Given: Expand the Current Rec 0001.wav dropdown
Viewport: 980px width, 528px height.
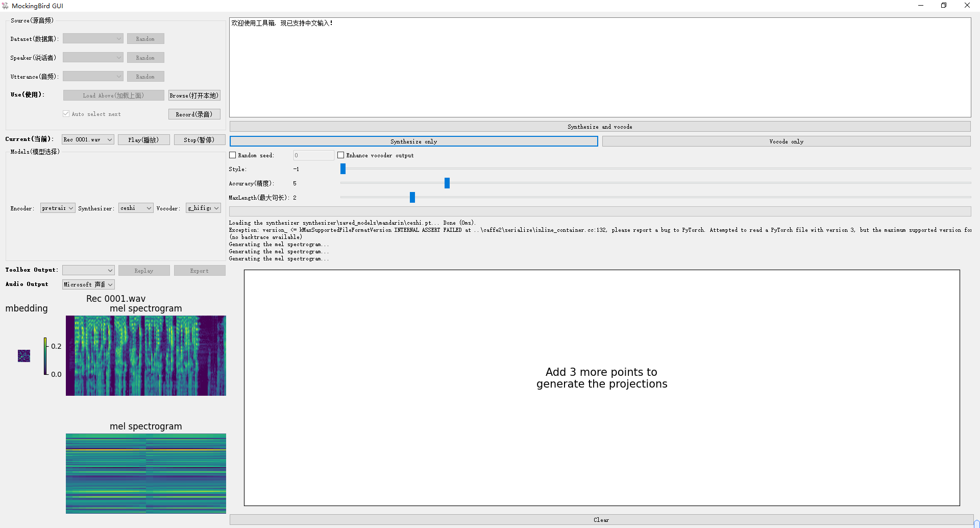Looking at the screenshot, I should click(x=88, y=140).
